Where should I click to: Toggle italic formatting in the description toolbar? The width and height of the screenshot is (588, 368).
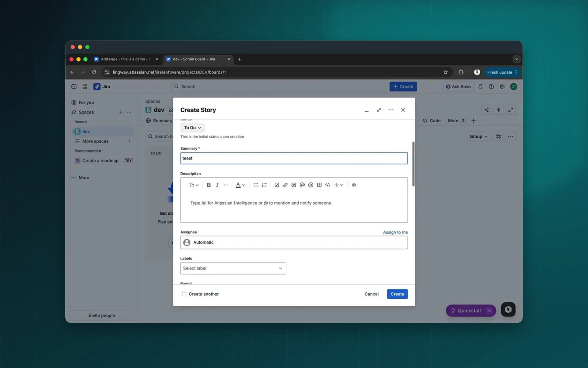coord(217,185)
